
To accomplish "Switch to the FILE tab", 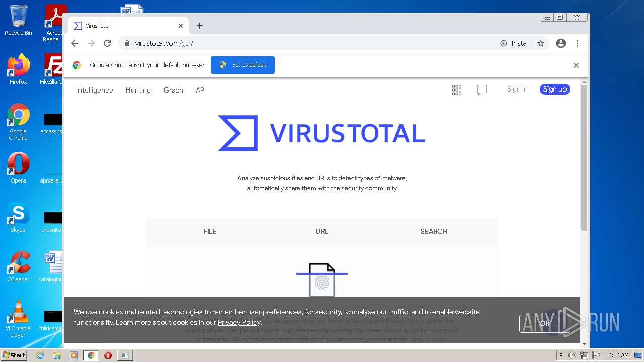I will [210, 231].
